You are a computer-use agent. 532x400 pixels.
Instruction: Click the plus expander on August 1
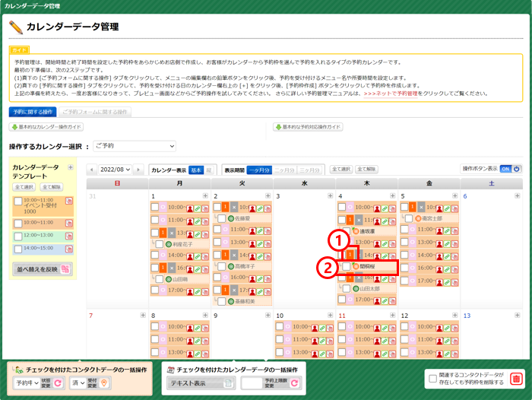click(x=205, y=195)
